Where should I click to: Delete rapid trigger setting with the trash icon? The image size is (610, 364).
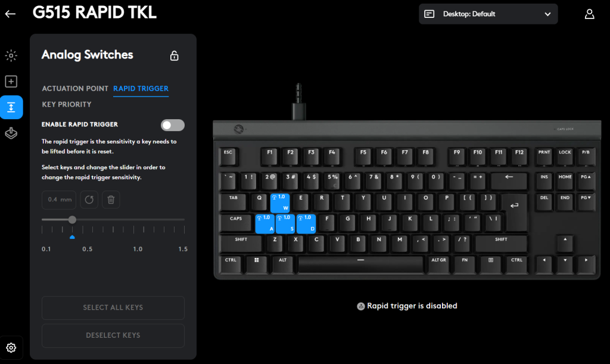coord(111,200)
